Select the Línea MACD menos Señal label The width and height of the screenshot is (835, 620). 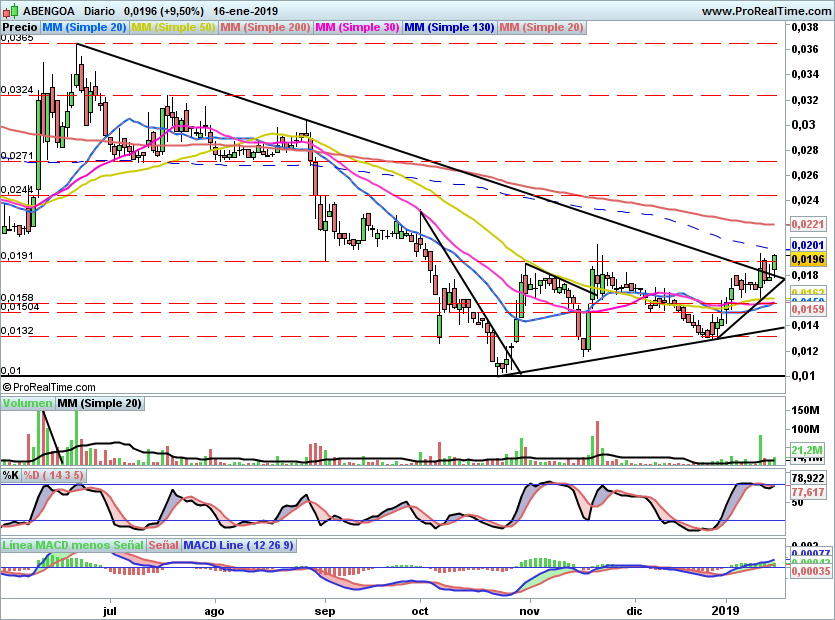coord(73,545)
